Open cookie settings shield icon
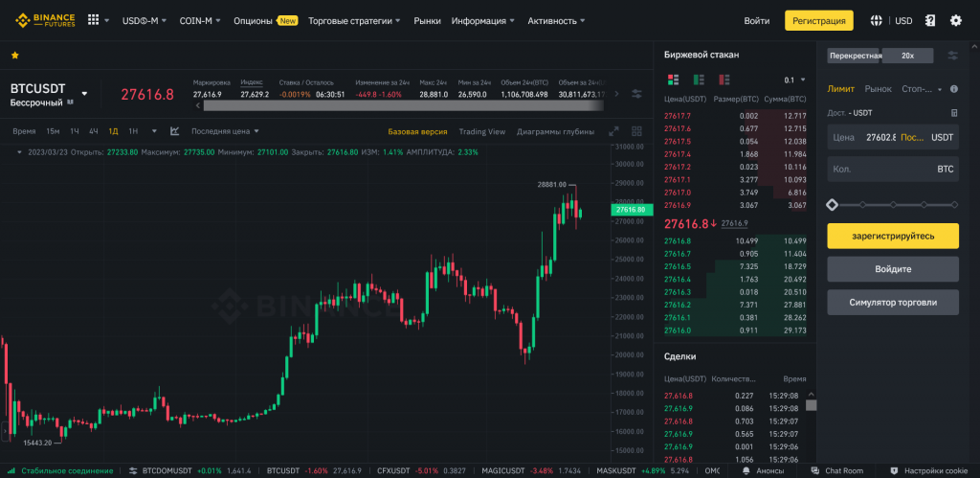Viewport: 980px width, 478px height. [894, 470]
